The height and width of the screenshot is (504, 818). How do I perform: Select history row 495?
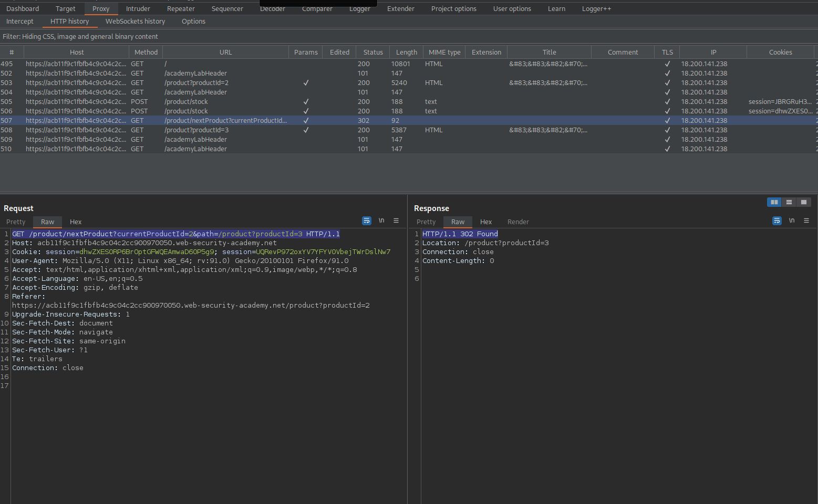(409, 64)
